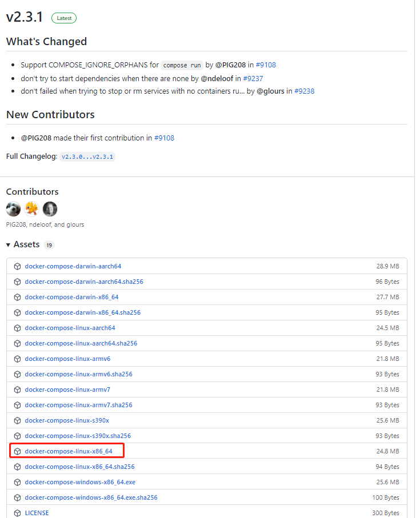Click package icon beside docker-compose-darwin-aarch64.sha256
Screen dimensions: 420x518
[x=18, y=282]
